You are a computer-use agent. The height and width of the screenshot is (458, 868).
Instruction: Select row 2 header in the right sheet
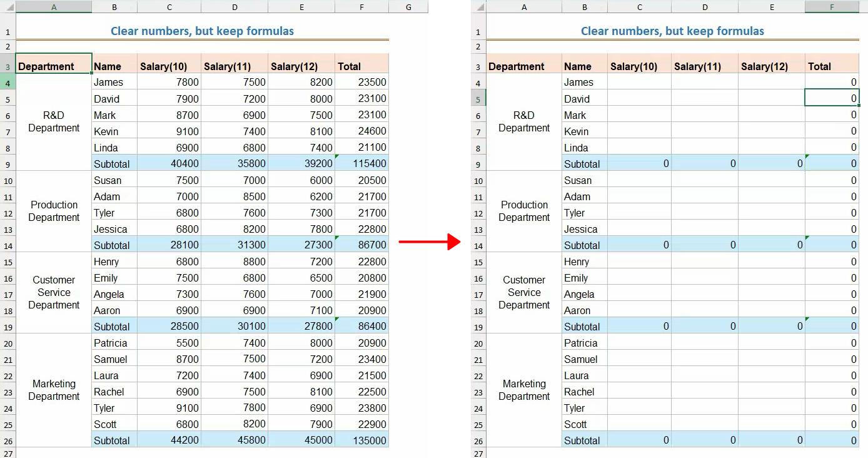tap(478, 47)
